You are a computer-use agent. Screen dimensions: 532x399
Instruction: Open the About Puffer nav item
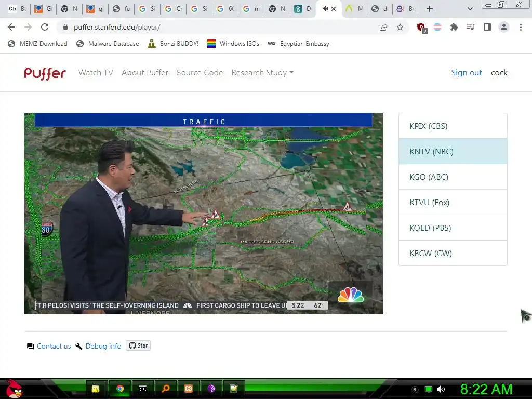pyautogui.click(x=145, y=73)
